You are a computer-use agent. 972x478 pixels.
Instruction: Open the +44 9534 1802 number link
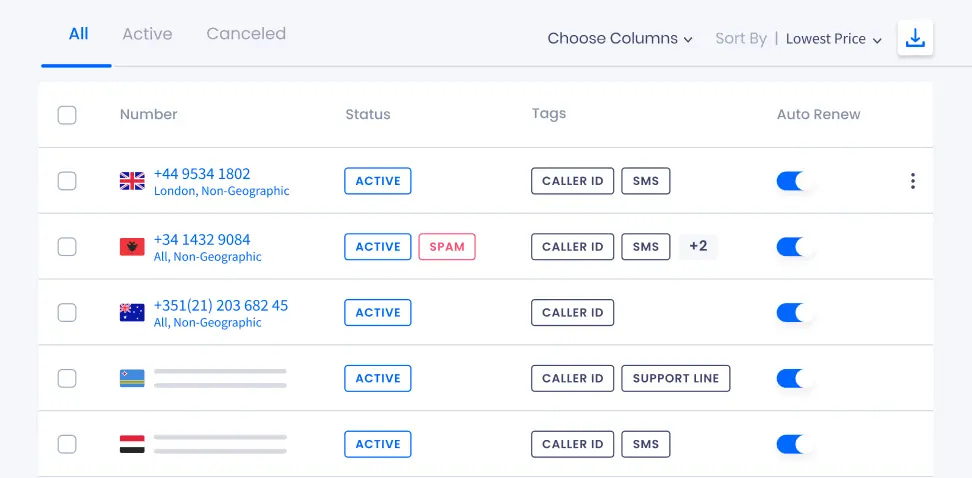coord(202,174)
